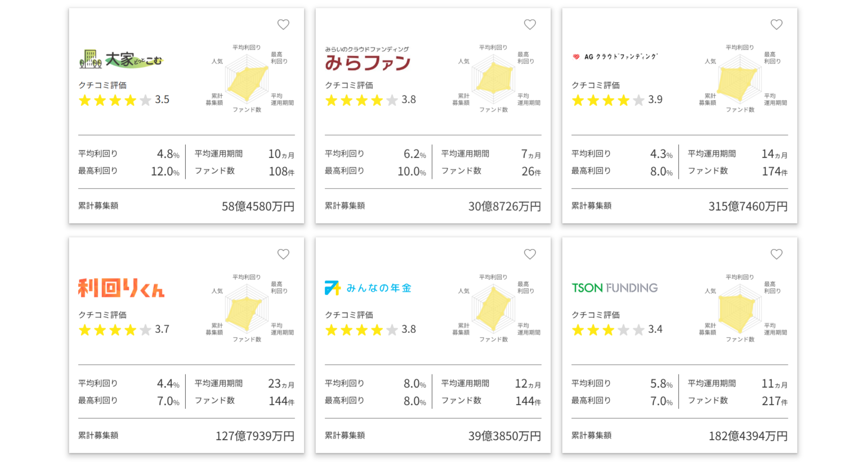Click みんなの年金 total 39億3850万円

point(504,436)
